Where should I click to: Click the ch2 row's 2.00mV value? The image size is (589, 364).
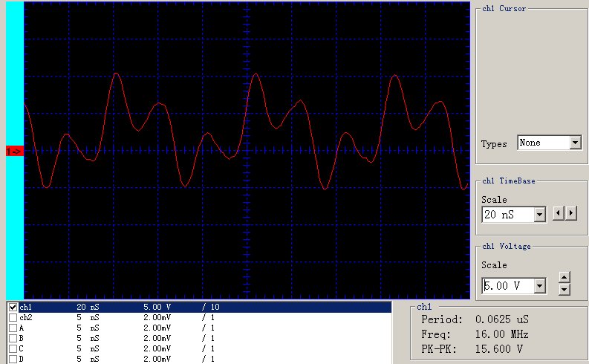pyautogui.click(x=157, y=317)
